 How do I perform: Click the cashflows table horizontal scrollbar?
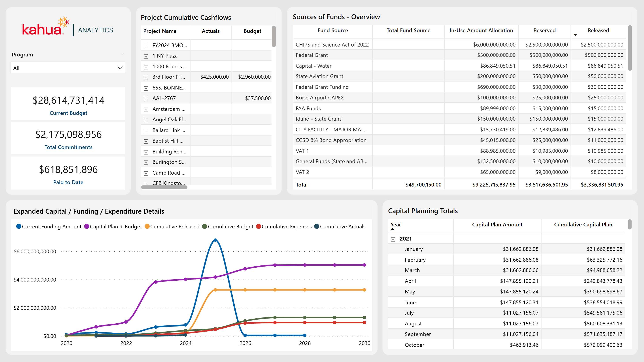click(x=164, y=187)
